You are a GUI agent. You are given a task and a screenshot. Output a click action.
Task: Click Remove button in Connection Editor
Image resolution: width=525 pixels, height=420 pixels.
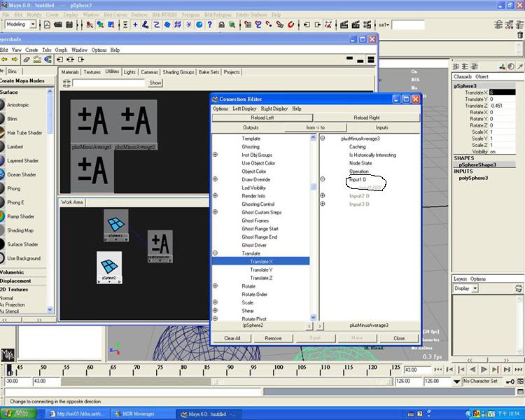point(273,338)
